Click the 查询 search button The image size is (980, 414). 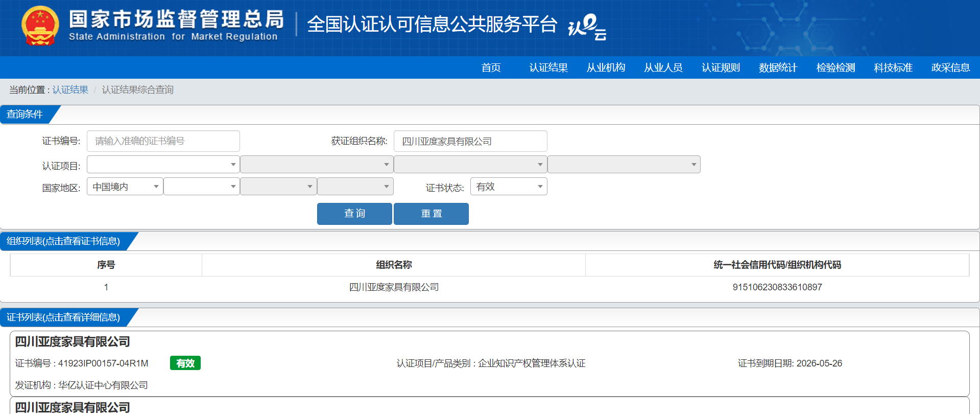(354, 214)
